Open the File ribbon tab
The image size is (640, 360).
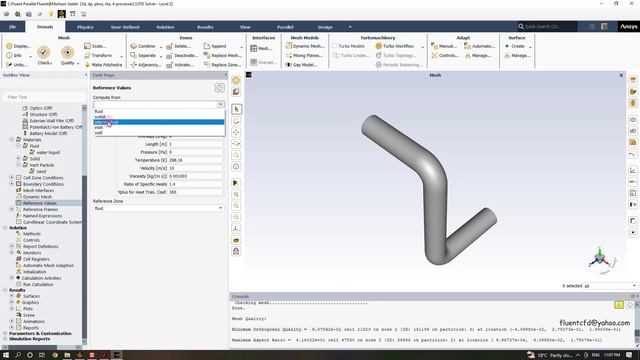[12, 27]
